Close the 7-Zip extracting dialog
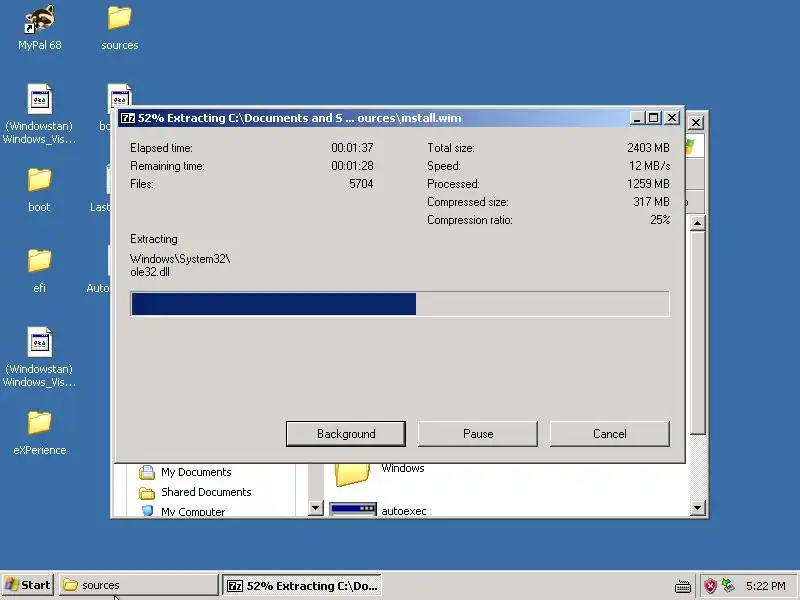 (x=672, y=118)
